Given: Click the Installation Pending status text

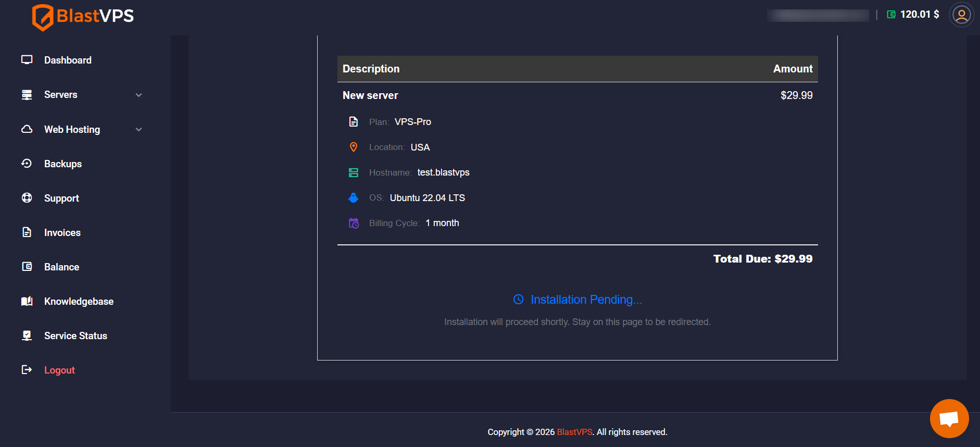Looking at the screenshot, I should [586, 300].
